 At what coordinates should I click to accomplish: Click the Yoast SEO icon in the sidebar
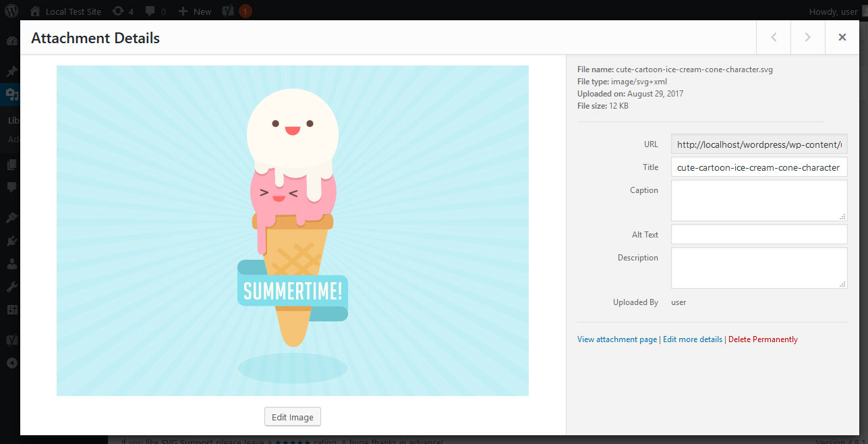(x=9, y=339)
